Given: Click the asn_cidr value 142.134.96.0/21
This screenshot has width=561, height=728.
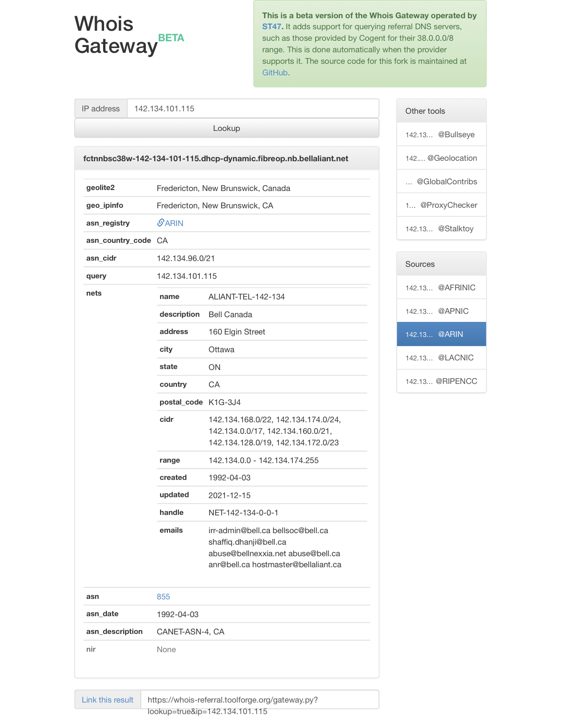Looking at the screenshot, I should tap(186, 258).
